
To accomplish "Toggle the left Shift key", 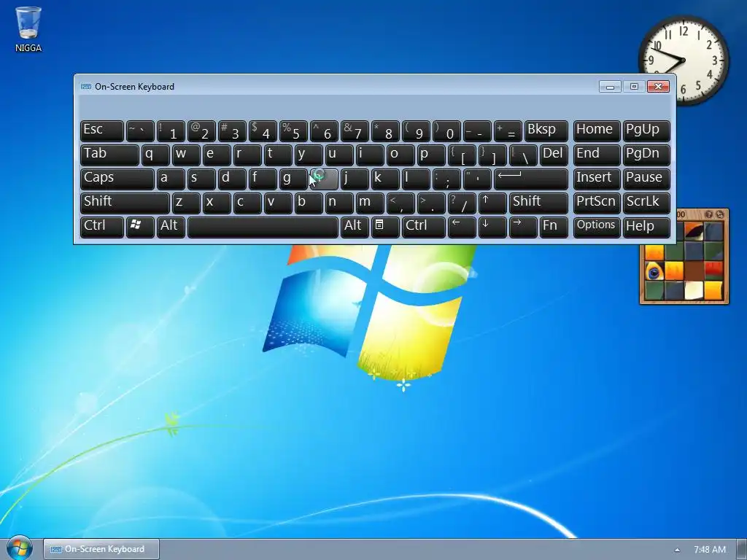I will click(x=125, y=203).
